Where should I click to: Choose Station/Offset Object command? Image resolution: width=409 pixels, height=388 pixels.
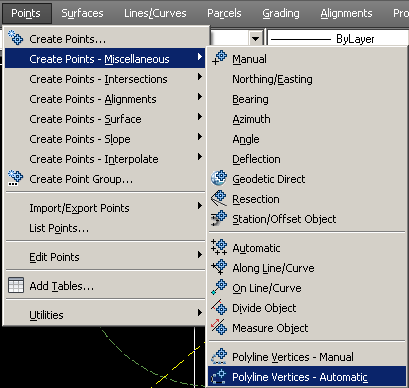click(307, 219)
